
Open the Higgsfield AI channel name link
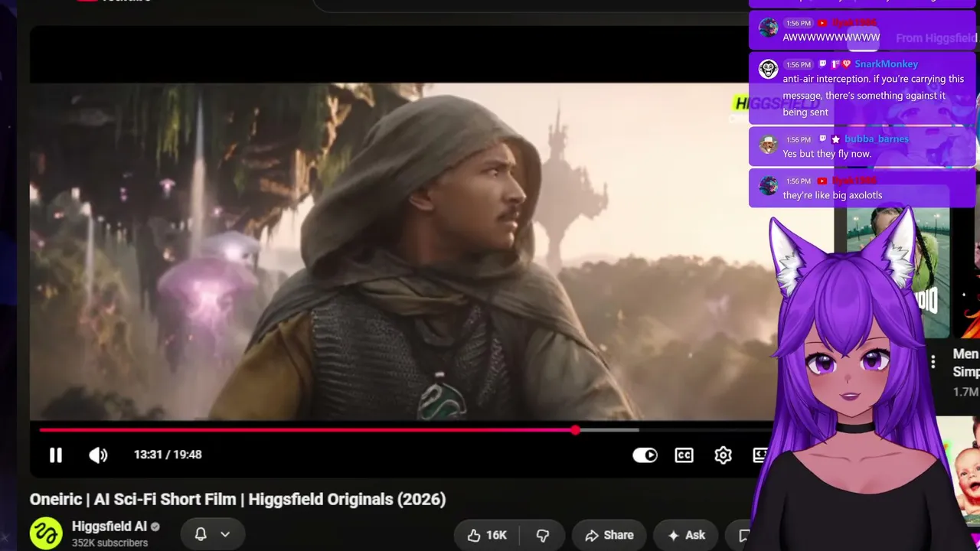109,527
